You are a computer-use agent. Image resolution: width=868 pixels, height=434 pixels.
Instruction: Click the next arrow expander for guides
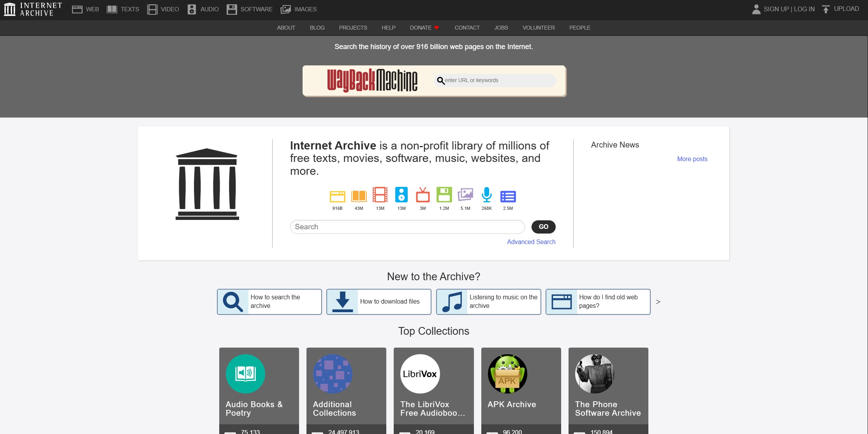[x=659, y=302]
